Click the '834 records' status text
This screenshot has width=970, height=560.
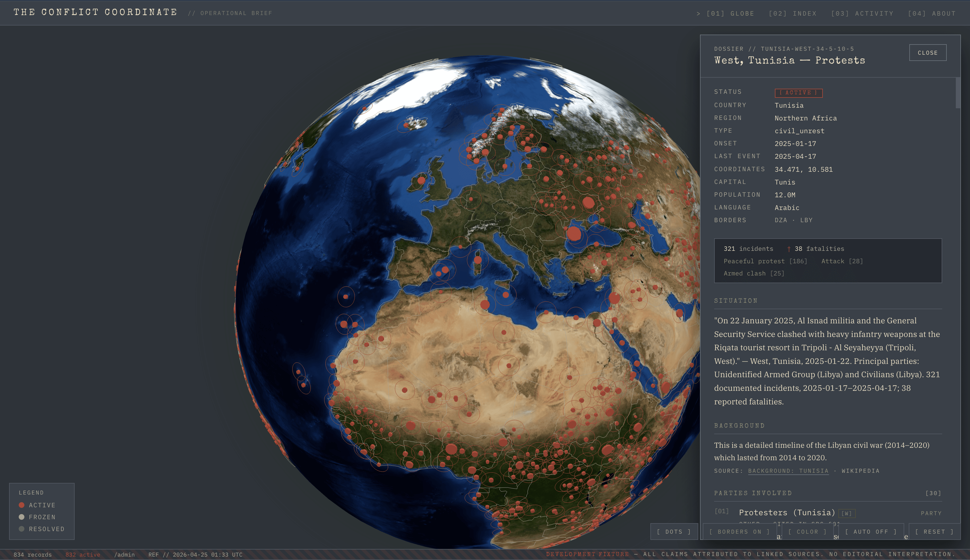33,555
